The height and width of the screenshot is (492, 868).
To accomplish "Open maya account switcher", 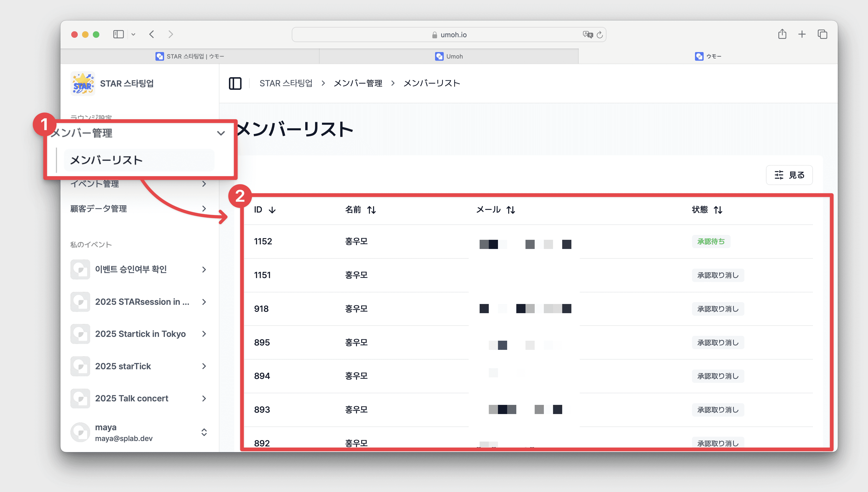I will point(204,432).
